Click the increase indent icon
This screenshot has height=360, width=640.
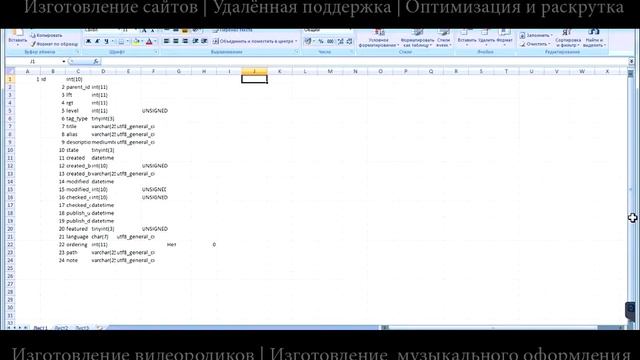204,41
